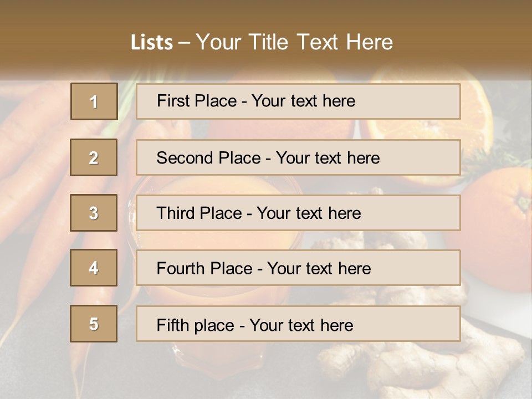This screenshot has height=399, width=532.
Task: Click the dash in the title
Action: click(x=184, y=43)
